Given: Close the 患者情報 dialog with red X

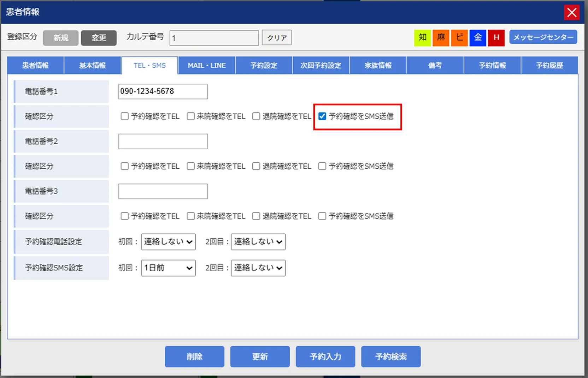Looking at the screenshot, I should pos(571,13).
